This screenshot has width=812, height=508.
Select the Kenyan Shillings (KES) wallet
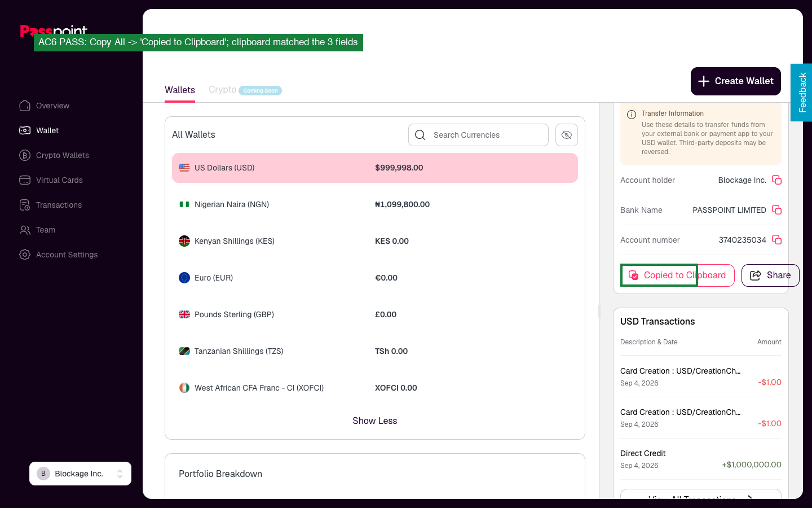(375, 241)
